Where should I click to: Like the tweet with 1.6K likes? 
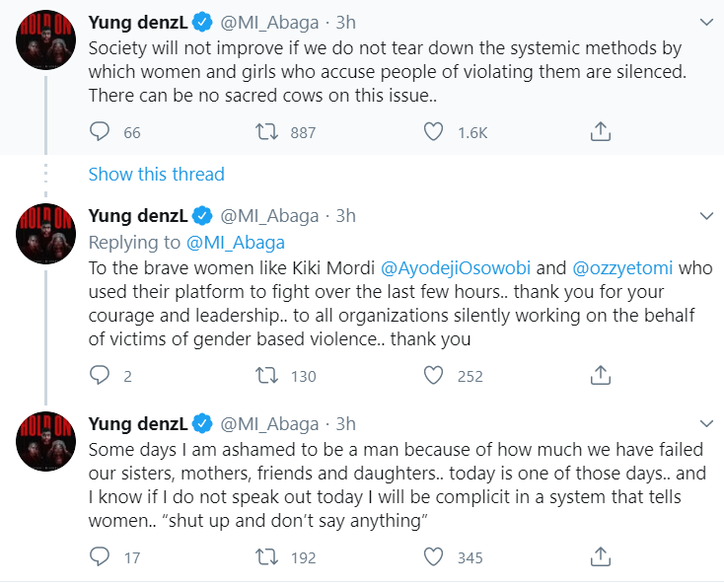pyautogui.click(x=433, y=132)
